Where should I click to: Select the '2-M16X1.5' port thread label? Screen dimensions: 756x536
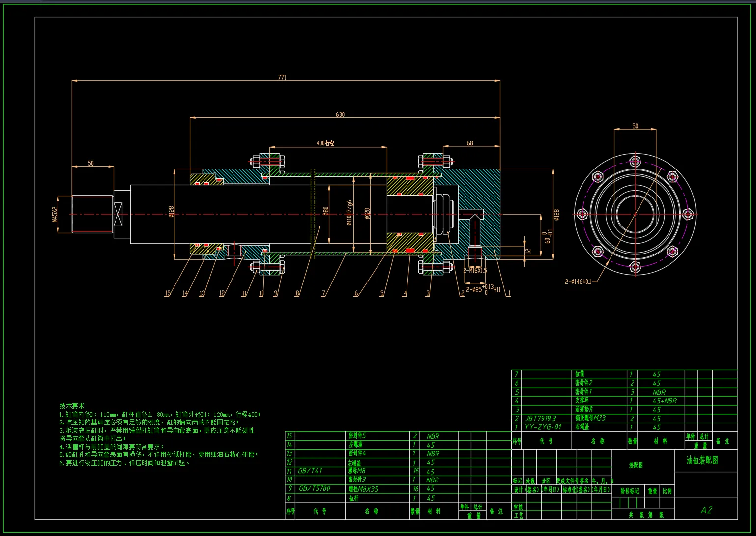tap(475, 270)
